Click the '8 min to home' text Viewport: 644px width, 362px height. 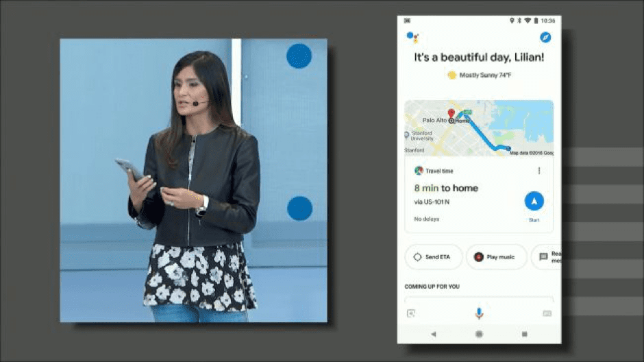click(446, 188)
